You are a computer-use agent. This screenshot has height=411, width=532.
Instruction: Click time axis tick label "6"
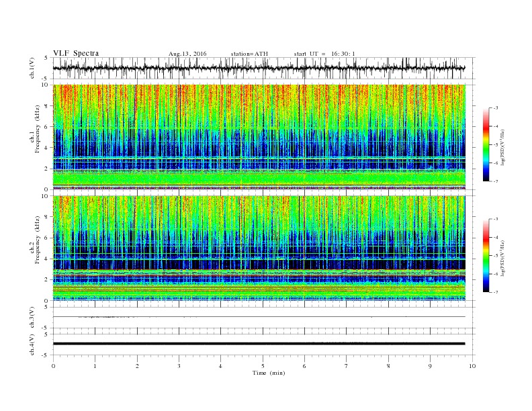pos(304,366)
